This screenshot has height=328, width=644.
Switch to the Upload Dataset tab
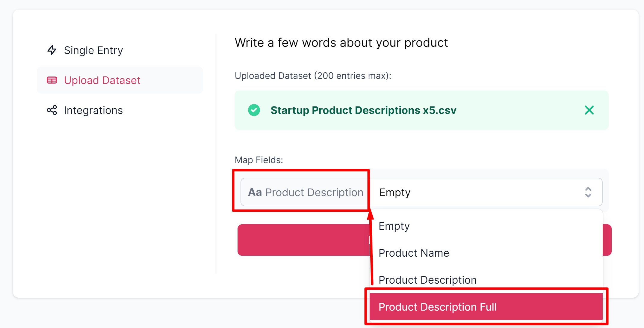[102, 80]
